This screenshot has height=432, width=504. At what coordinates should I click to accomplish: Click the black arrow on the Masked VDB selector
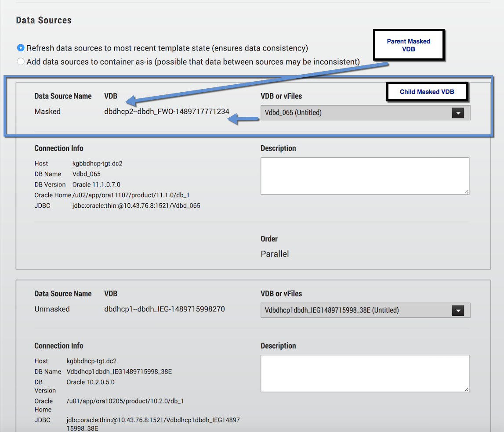pos(458,113)
